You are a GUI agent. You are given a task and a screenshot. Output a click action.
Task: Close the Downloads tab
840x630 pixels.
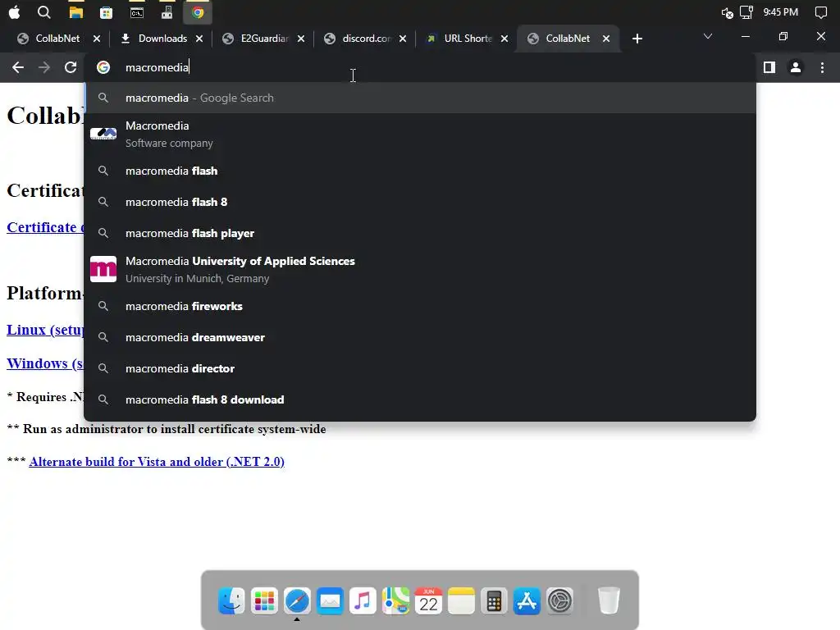[x=199, y=39]
